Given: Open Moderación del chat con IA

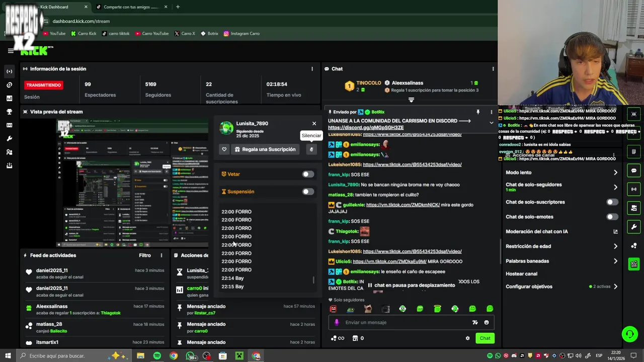Looking at the screenshot, I should [561, 232].
